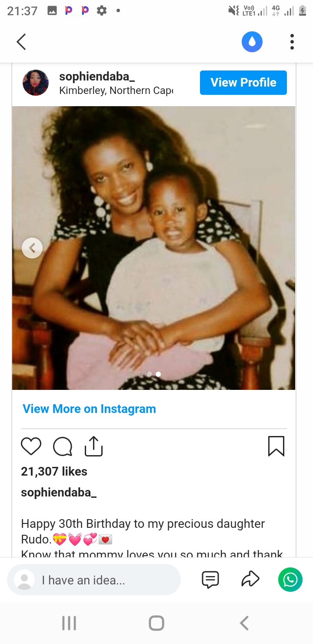Viewport: 313px width, 644px height.
Task: Tap the blue water drop icon
Action: (x=252, y=42)
